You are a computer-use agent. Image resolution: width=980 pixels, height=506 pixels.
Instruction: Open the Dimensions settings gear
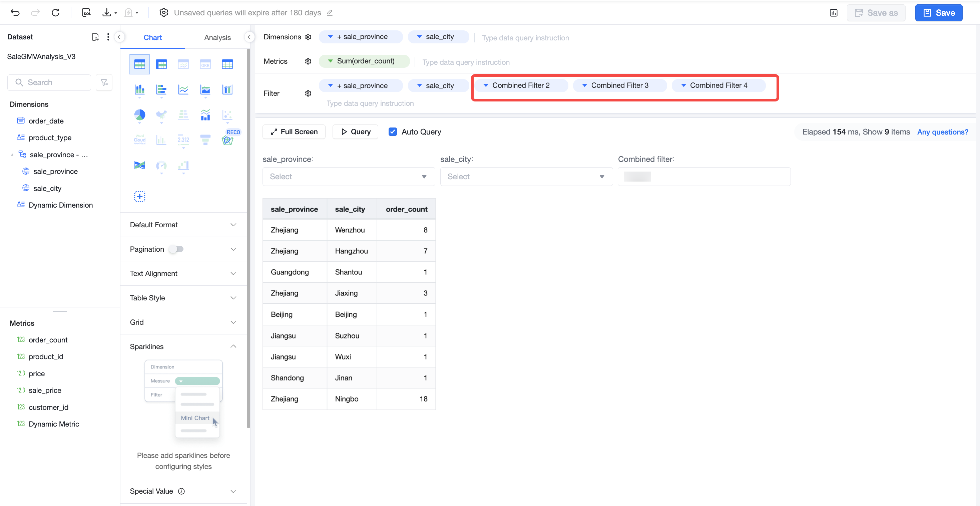point(308,37)
